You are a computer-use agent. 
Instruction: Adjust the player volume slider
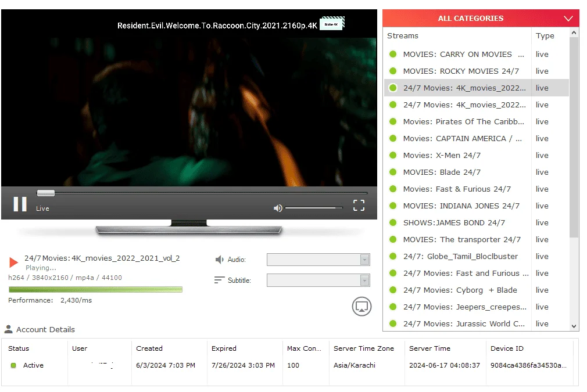[x=314, y=207]
